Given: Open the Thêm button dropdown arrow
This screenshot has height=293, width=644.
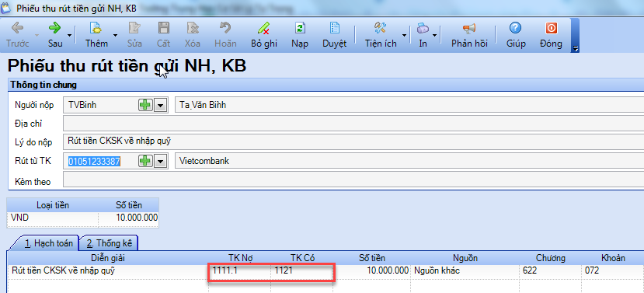Looking at the screenshot, I should [x=116, y=36].
